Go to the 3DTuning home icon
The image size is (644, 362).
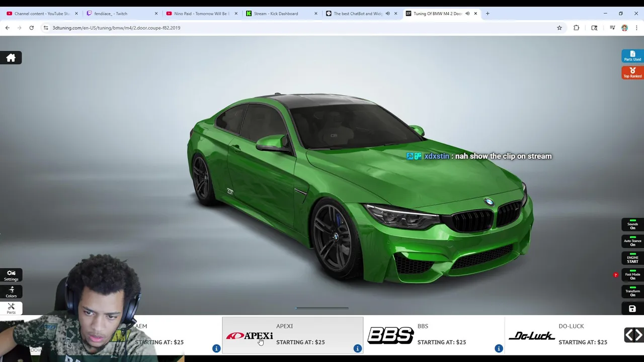pos(11,58)
